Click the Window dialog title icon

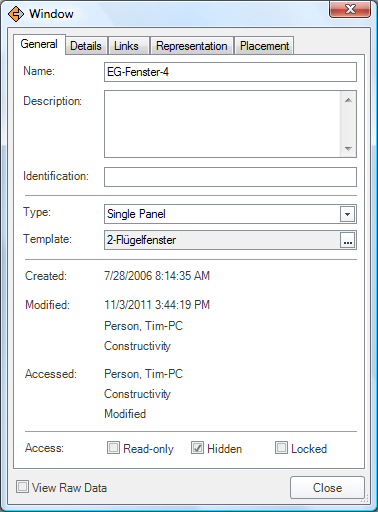click(16, 14)
